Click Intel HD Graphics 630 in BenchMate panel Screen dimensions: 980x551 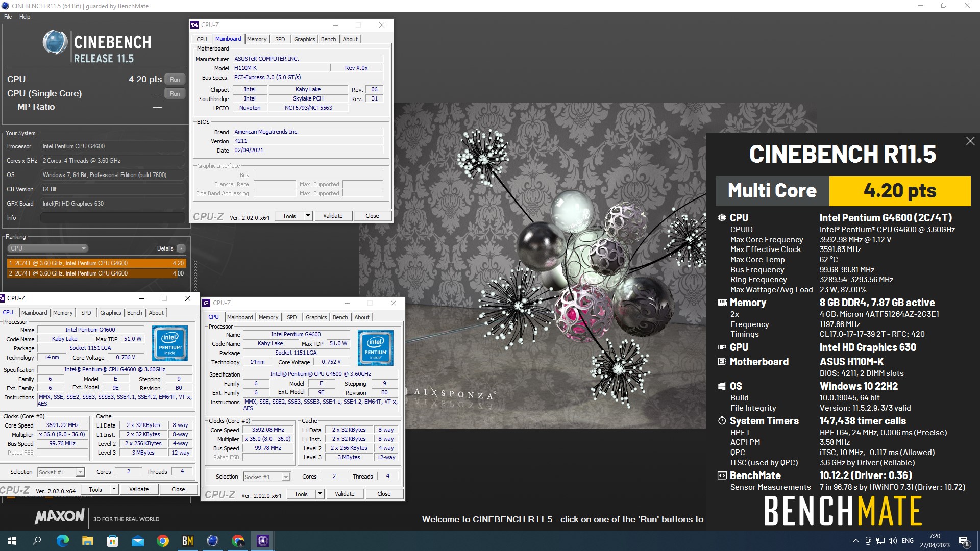[x=868, y=348]
